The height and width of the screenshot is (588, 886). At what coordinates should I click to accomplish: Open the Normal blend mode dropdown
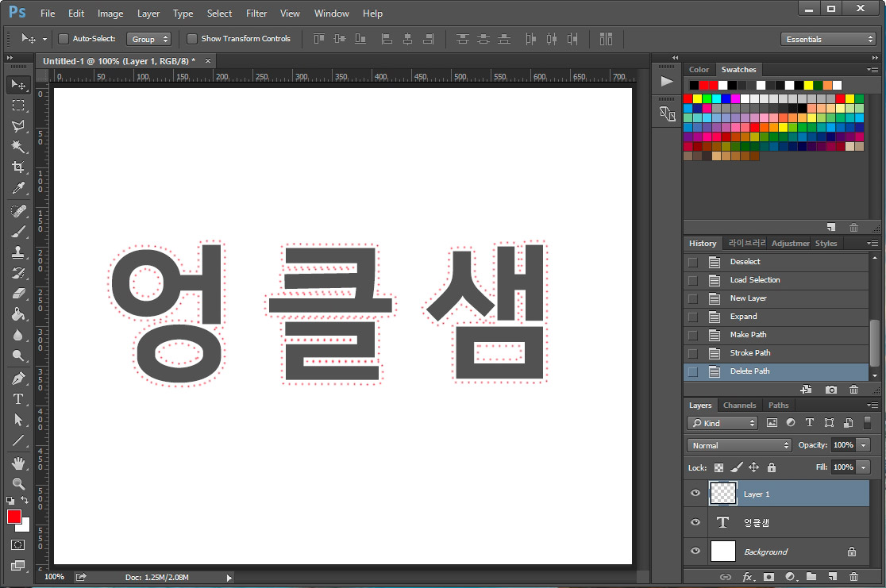pos(739,445)
